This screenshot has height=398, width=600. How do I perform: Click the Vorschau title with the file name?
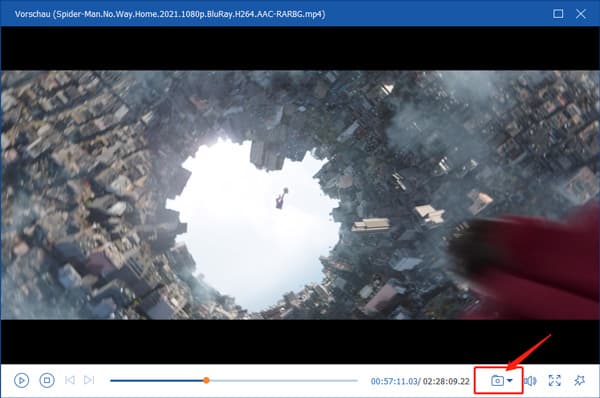click(x=170, y=14)
